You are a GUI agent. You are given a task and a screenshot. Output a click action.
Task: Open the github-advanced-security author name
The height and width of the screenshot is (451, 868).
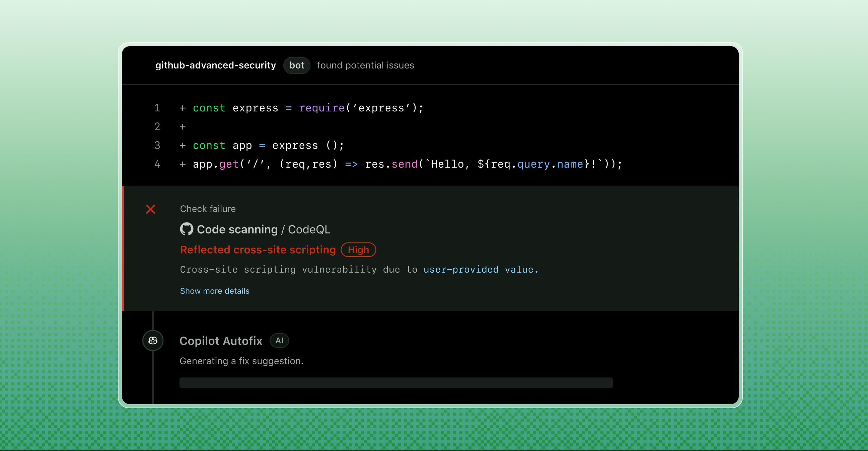tap(216, 65)
